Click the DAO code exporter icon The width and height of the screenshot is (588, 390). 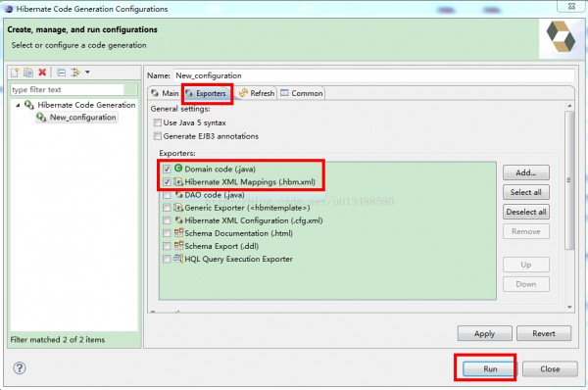click(x=179, y=195)
